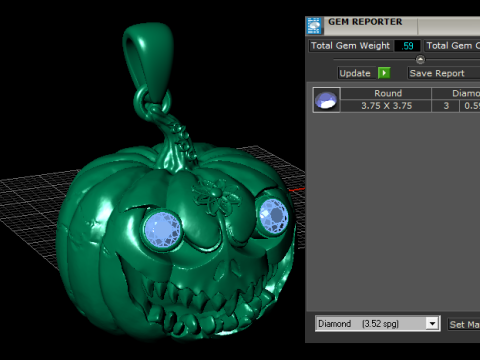480x360 pixels.
Task: Select the pumpkin's right eye gem
Action: click(x=273, y=216)
